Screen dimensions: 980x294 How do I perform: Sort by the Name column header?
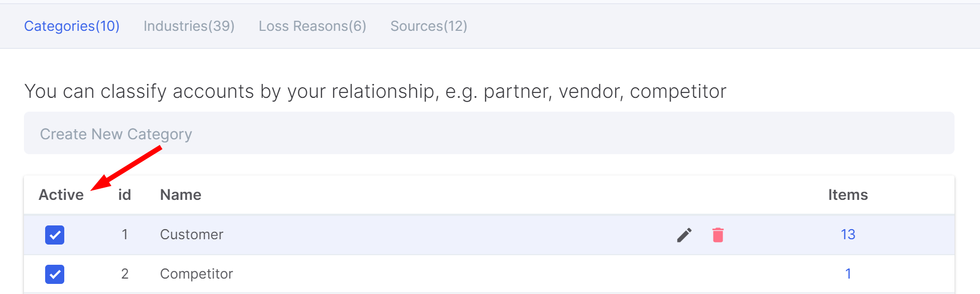(181, 195)
